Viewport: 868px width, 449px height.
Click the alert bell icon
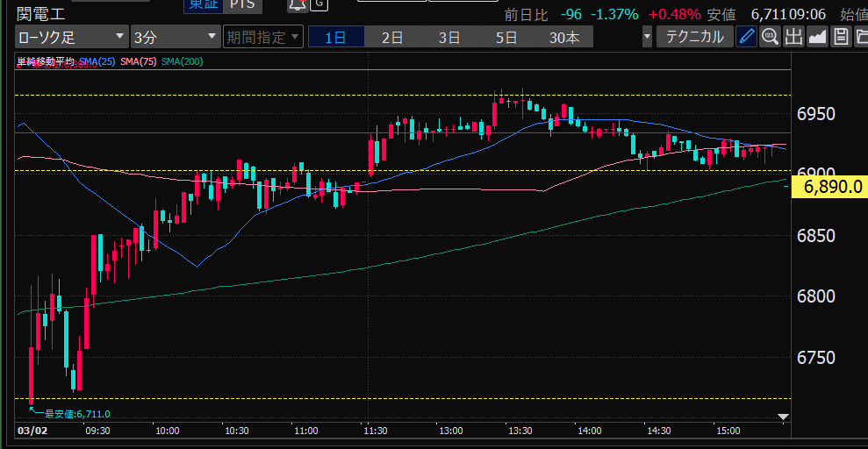297,4
